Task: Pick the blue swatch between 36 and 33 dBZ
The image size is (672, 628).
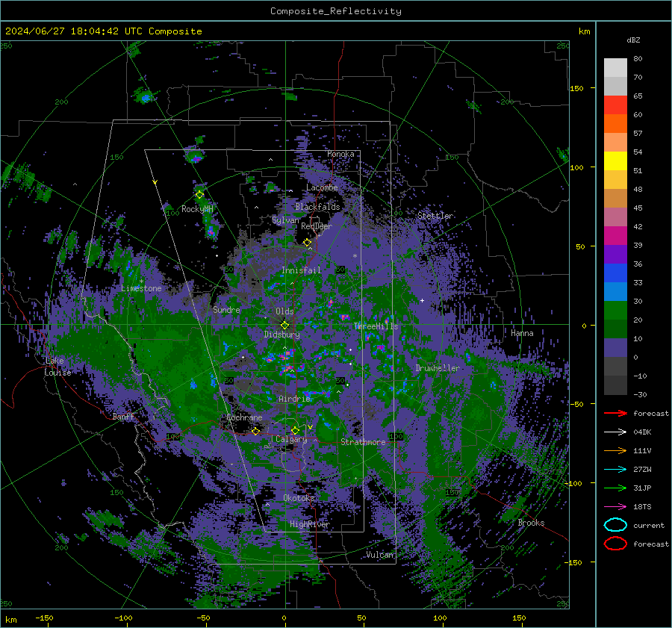Action: pos(615,273)
